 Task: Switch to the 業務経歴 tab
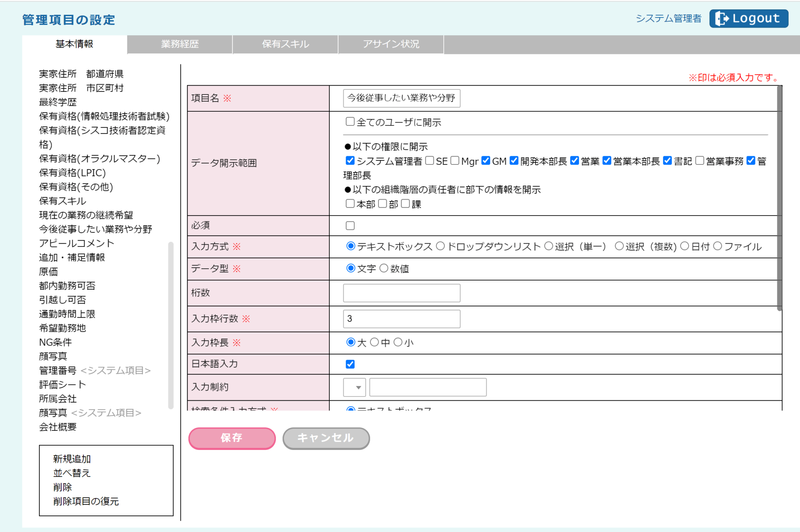(x=180, y=44)
